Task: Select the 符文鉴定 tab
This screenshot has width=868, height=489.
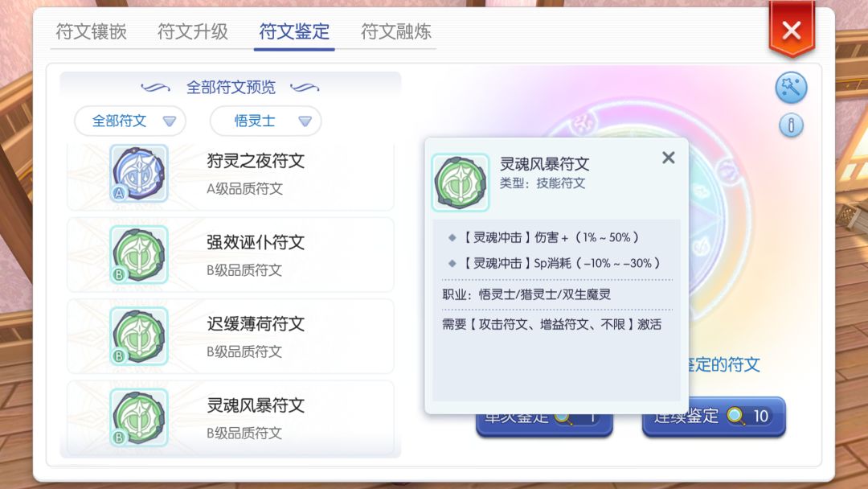Action: [x=294, y=32]
